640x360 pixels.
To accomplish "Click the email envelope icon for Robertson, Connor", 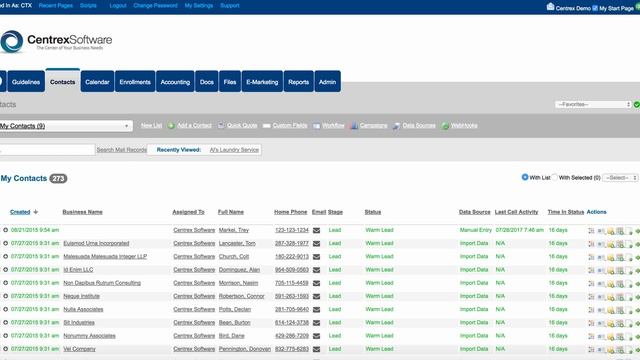I will tap(316, 296).
